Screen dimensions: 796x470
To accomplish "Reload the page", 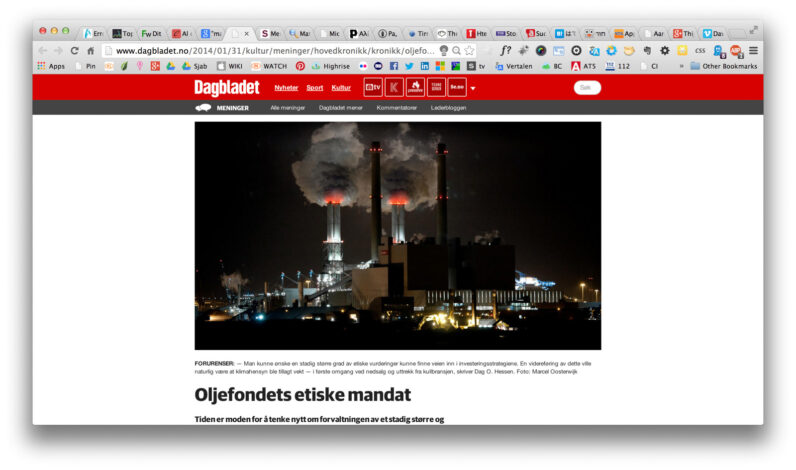I will pos(74,50).
